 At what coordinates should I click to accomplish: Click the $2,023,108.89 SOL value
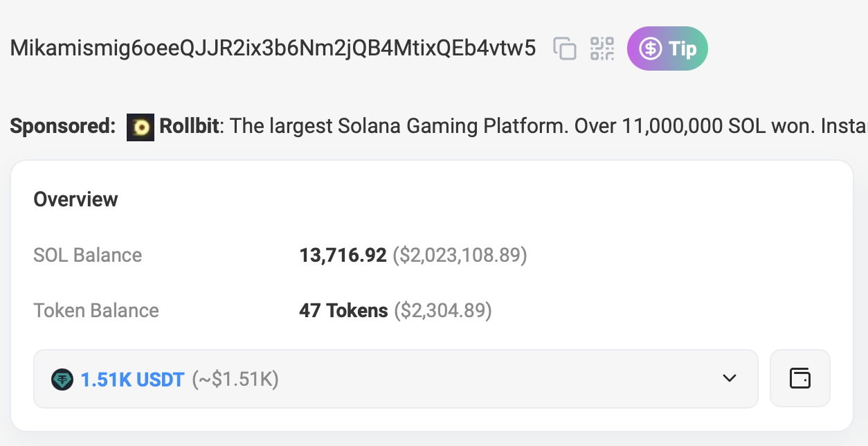click(x=460, y=256)
